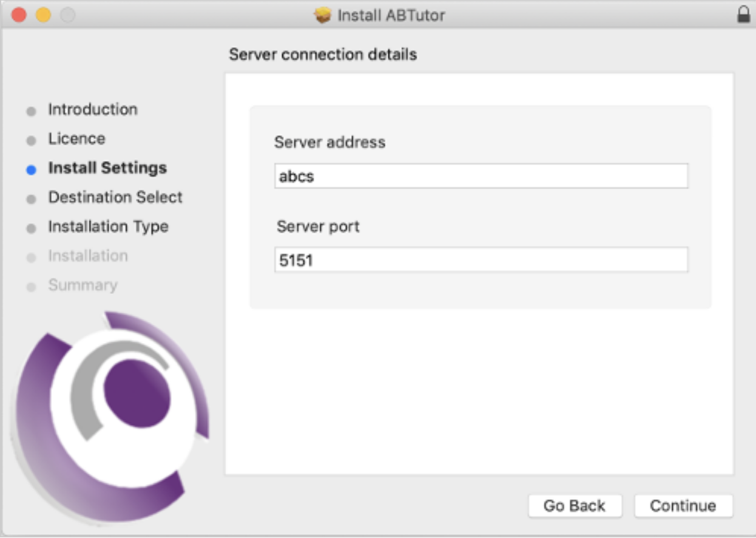Focus the Server address field containing abcs
Screen dimensions: 756x538
click(481, 176)
